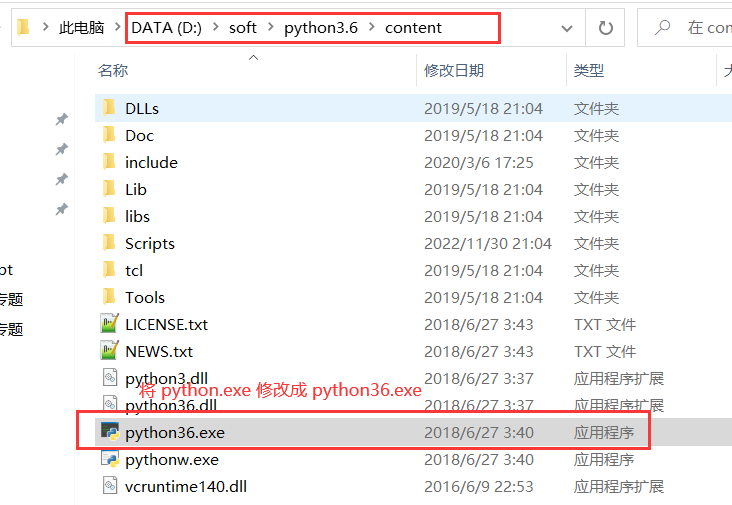This screenshot has height=505, width=732.
Task: Select the Tools folder name
Action: [145, 297]
